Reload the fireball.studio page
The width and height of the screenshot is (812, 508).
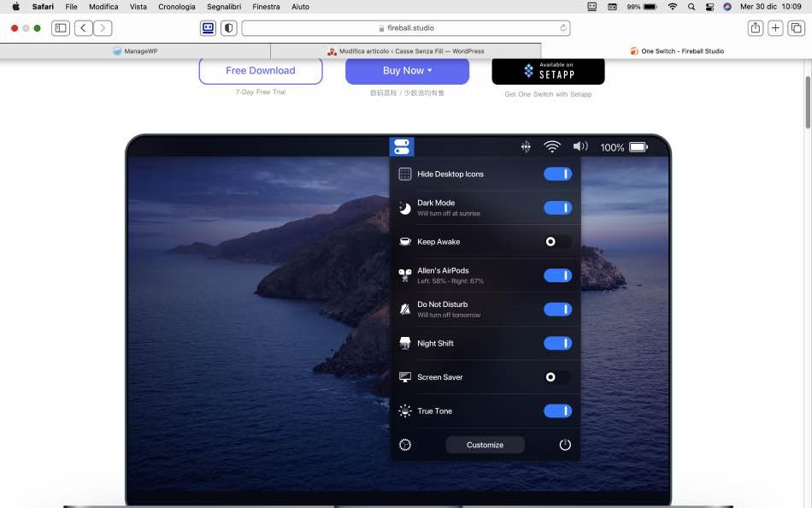click(x=563, y=28)
